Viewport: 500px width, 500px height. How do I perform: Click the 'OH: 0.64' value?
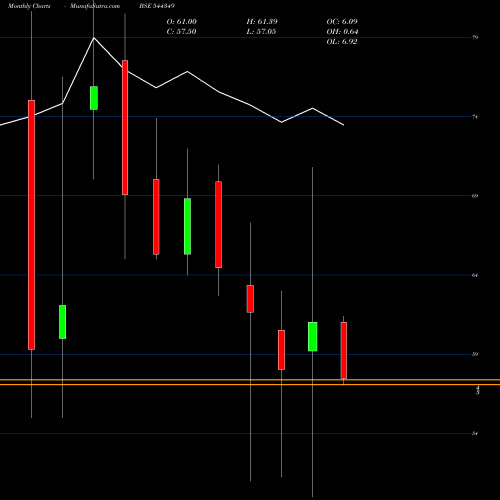(x=342, y=32)
